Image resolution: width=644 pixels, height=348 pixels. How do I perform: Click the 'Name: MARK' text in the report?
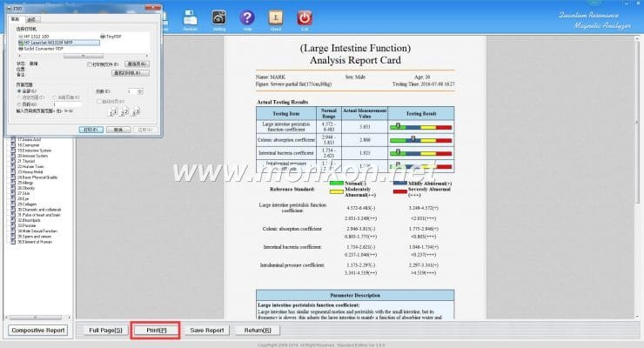271,77
